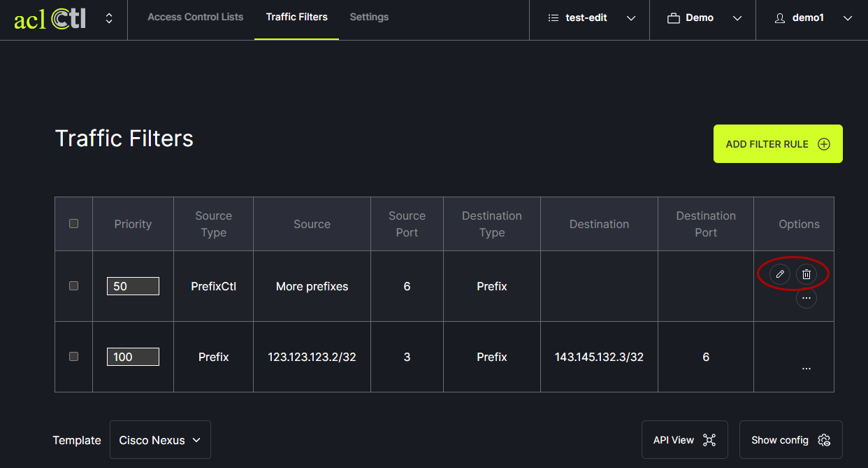Click the priority field containing 100
868x468 pixels.
133,357
